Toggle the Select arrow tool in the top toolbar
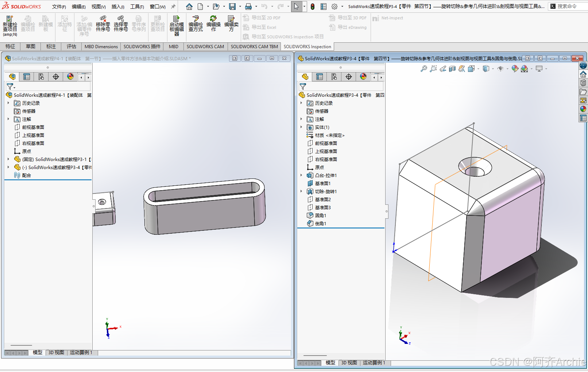This screenshot has width=588, height=372. point(297,7)
